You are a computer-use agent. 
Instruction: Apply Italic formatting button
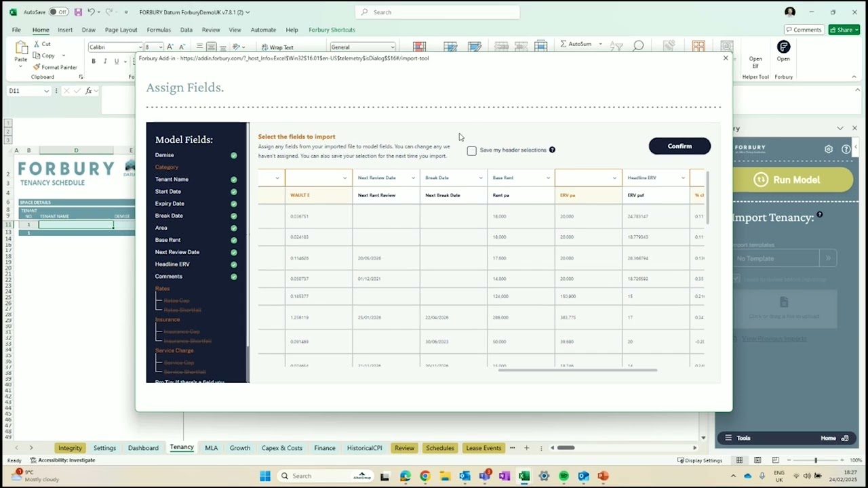point(105,61)
